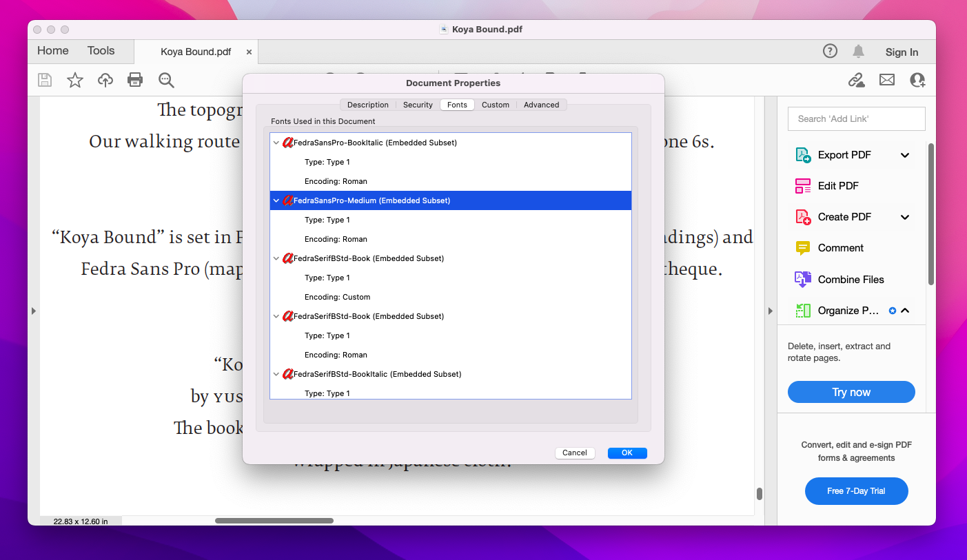Image resolution: width=967 pixels, height=560 pixels.
Task: Click the Free 7-Day Trial button
Action: click(856, 491)
